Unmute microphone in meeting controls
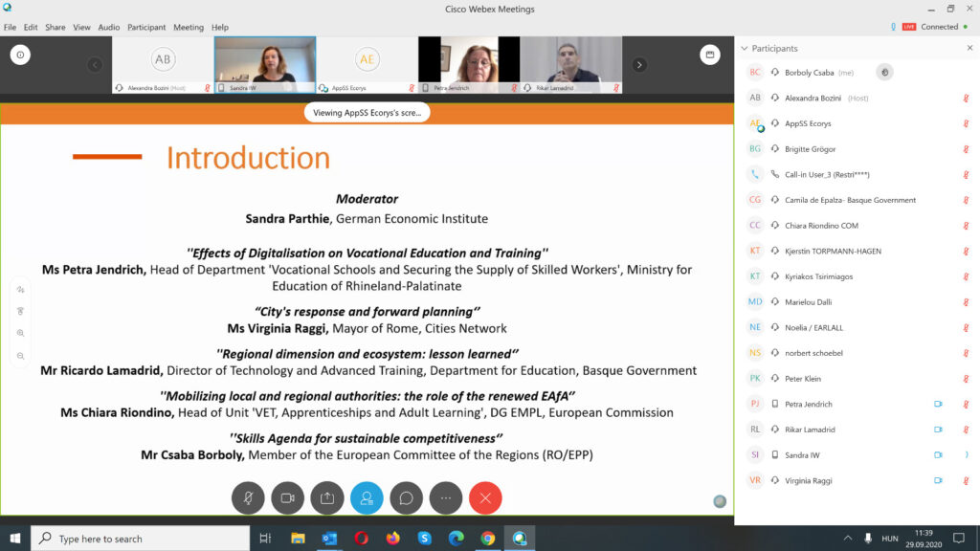 (248, 497)
